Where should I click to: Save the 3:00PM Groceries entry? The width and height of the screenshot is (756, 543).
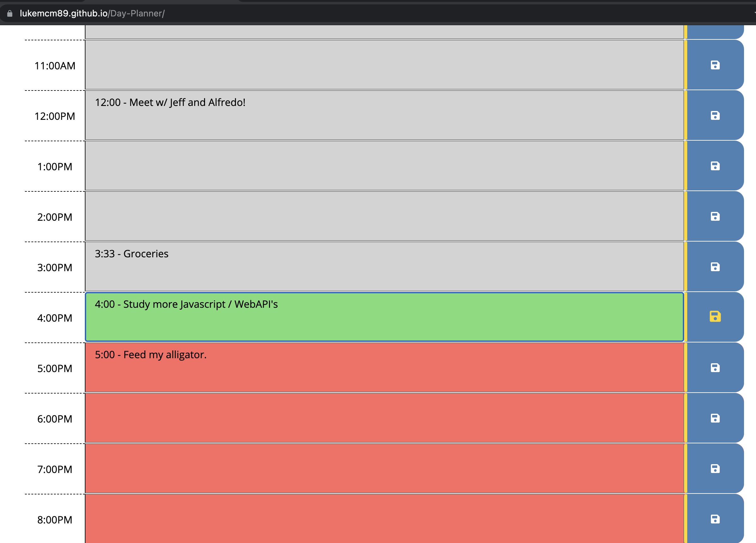click(715, 267)
